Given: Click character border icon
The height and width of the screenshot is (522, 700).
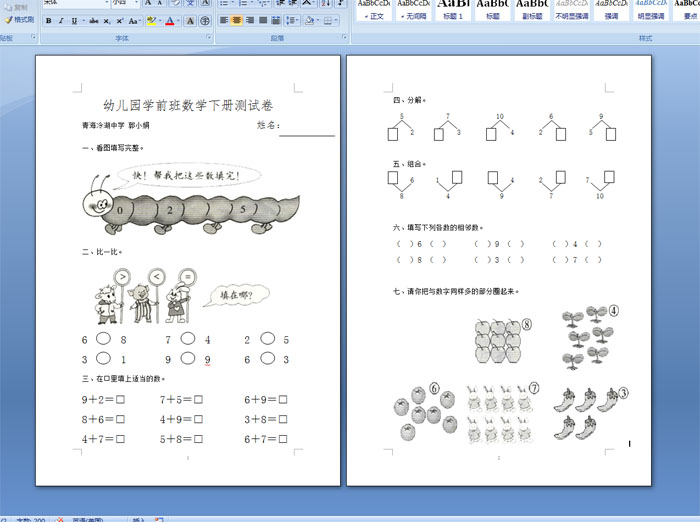Looking at the screenshot, I should point(205,3).
